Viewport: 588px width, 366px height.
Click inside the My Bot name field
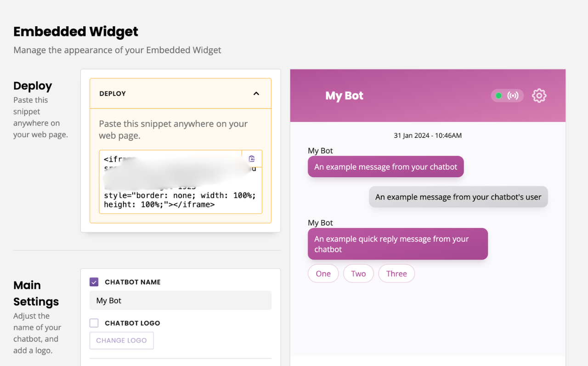(180, 300)
